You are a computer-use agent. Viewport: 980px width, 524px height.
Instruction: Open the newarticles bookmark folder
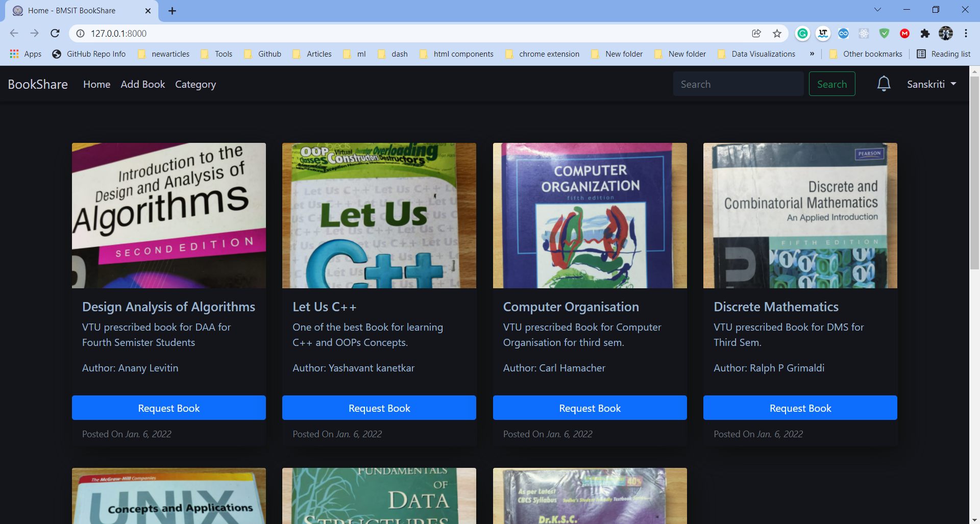click(x=164, y=54)
